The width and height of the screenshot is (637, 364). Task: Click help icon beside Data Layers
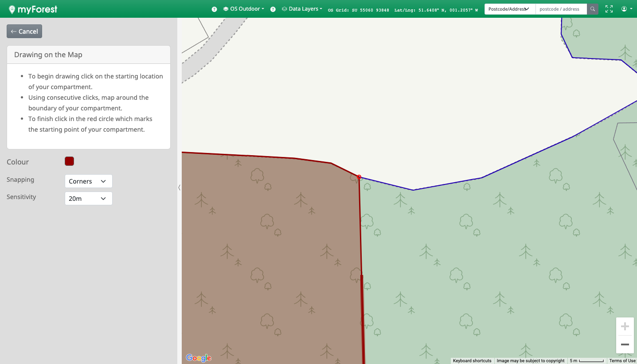tap(273, 9)
